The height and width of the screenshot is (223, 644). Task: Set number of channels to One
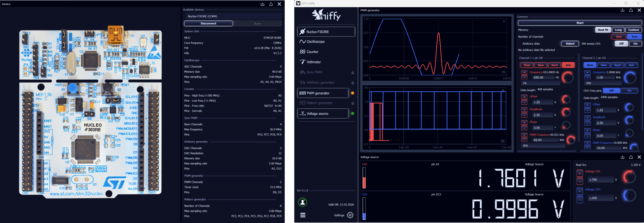(619, 37)
